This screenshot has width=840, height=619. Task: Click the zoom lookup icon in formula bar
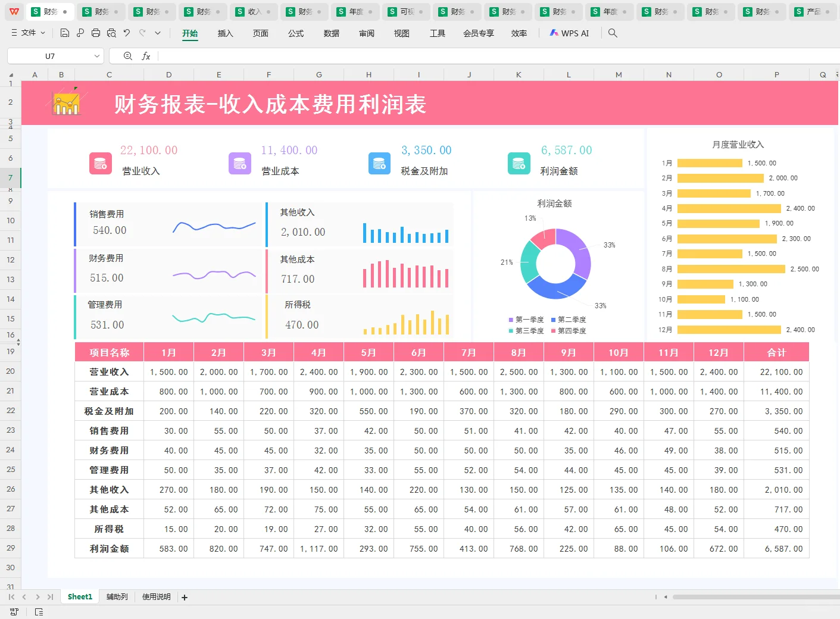coord(127,56)
